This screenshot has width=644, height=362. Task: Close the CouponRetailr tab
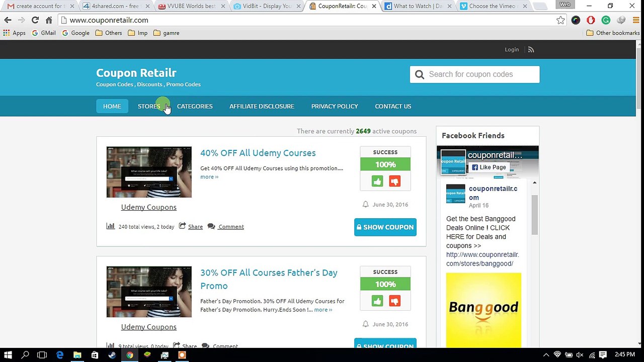tap(374, 7)
